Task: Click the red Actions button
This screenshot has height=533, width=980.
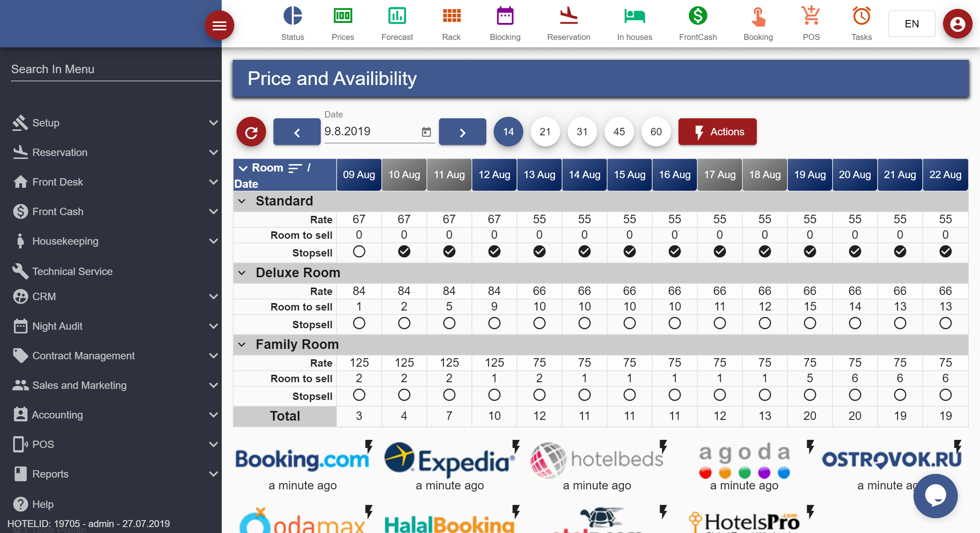Action: [x=717, y=132]
